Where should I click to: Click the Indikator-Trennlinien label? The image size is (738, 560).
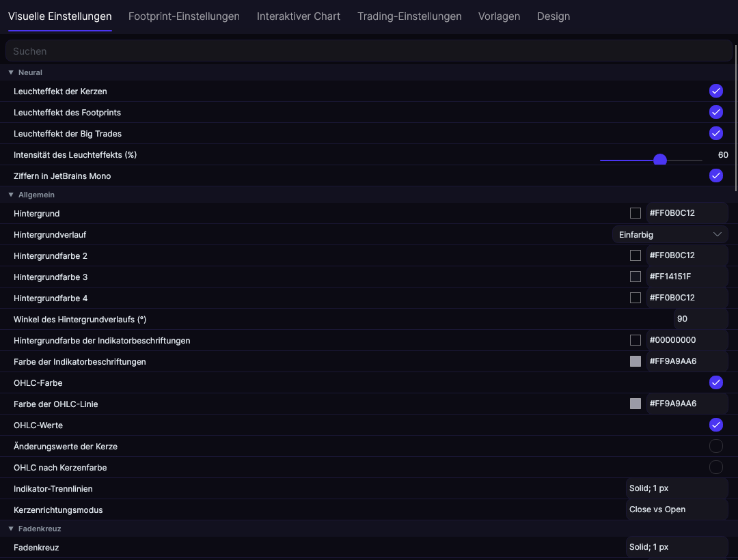53,488
